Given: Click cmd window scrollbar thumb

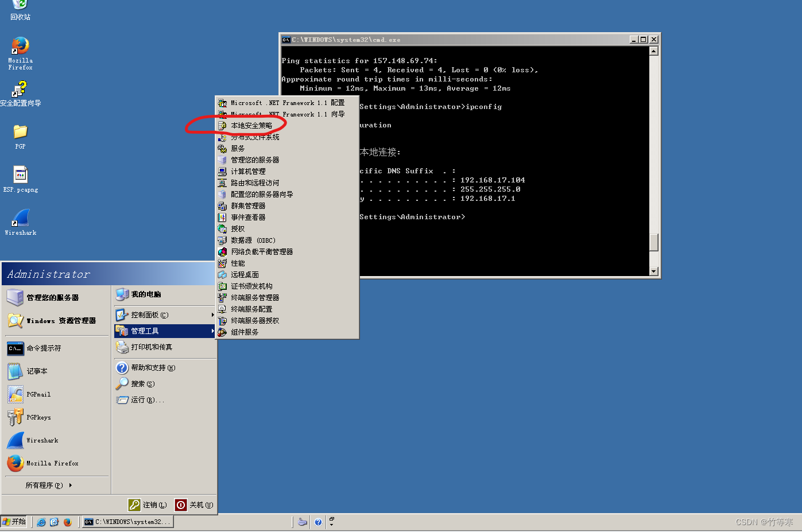Looking at the screenshot, I should [x=653, y=242].
